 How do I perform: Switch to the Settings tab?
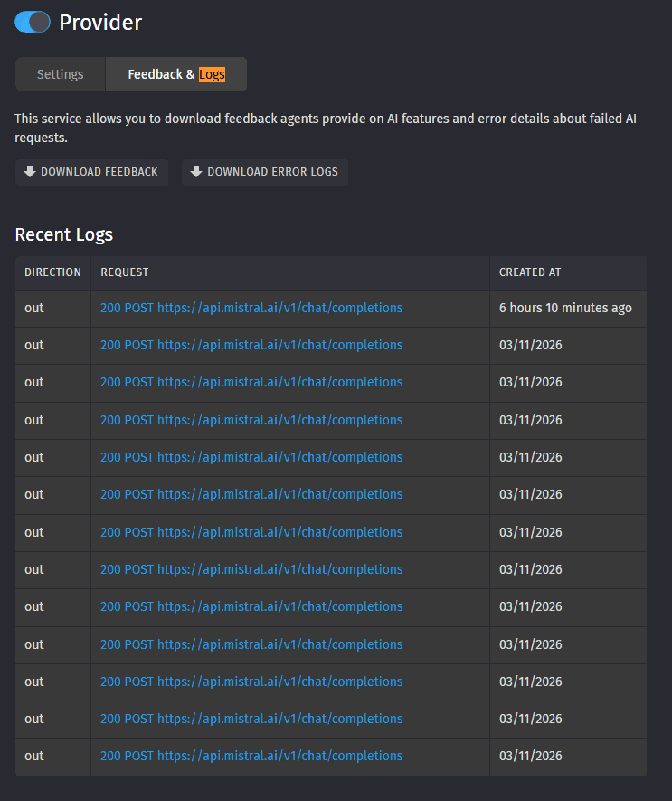60,74
